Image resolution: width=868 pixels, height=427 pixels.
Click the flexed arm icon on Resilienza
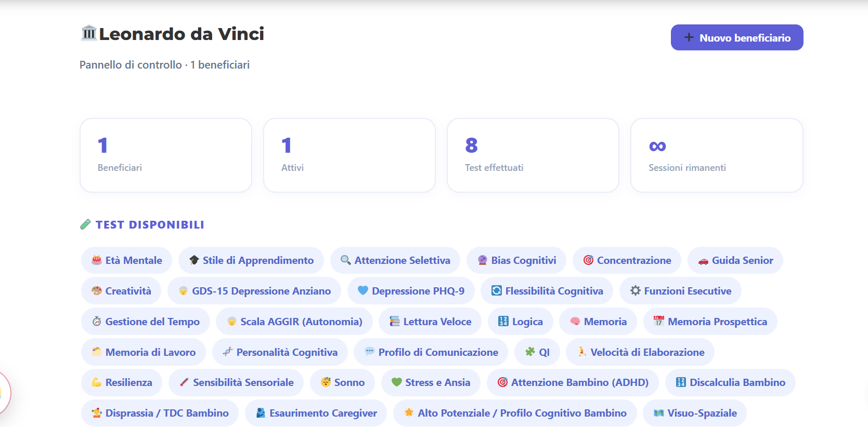tap(97, 382)
